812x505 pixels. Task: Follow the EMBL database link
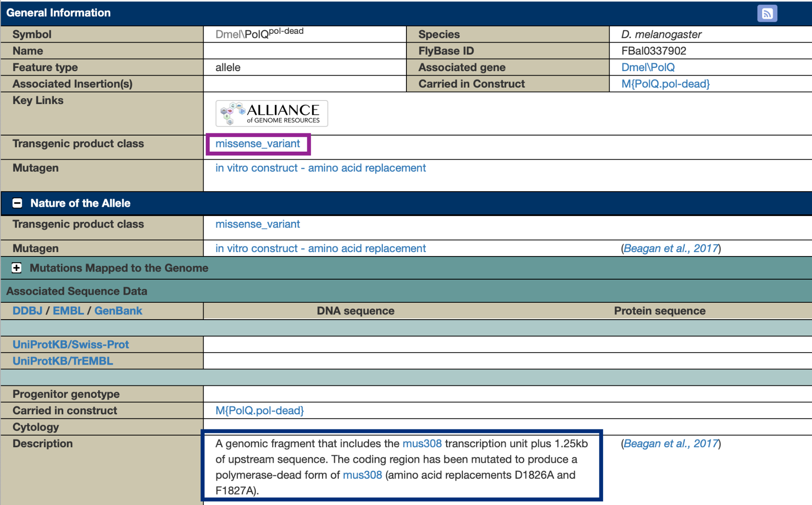pyautogui.click(x=68, y=311)
